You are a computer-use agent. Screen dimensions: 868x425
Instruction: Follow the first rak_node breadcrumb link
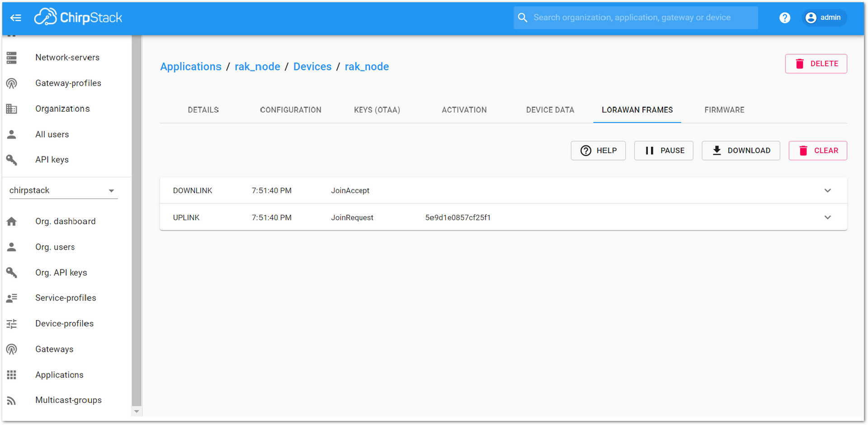[257, 66]
